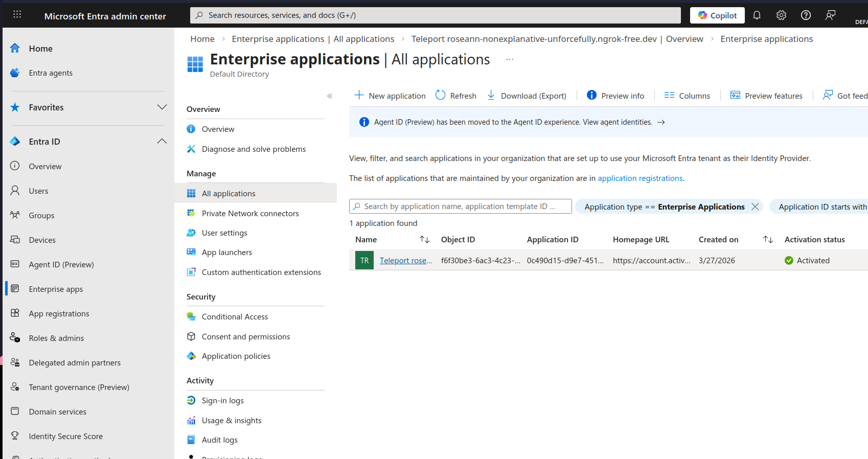Open the notifications bell
Viewport: 868px width, 459px height.
click(757, 15)
